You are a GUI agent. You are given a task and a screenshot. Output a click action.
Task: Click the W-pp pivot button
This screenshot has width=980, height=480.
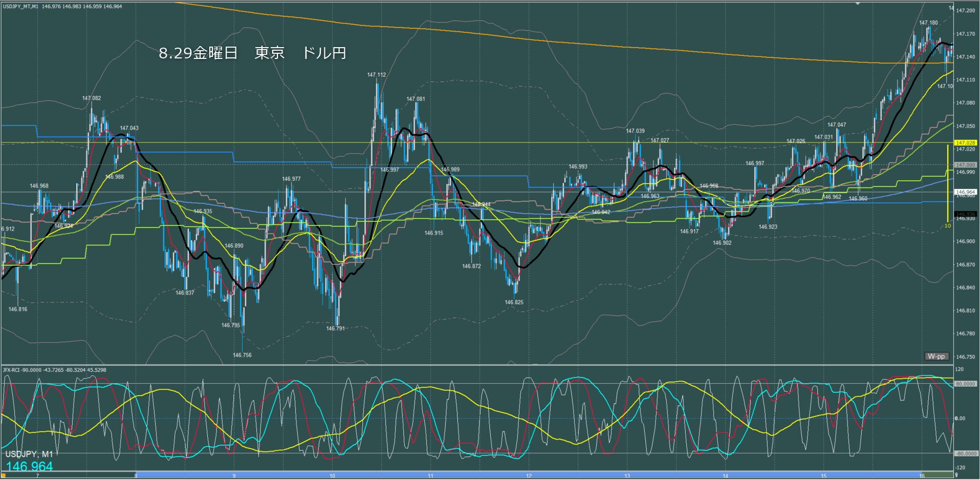click(x=936, y=357)
